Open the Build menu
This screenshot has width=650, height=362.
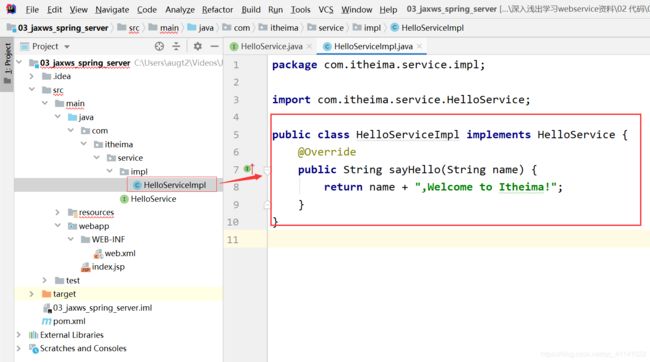tap(251, 10)
